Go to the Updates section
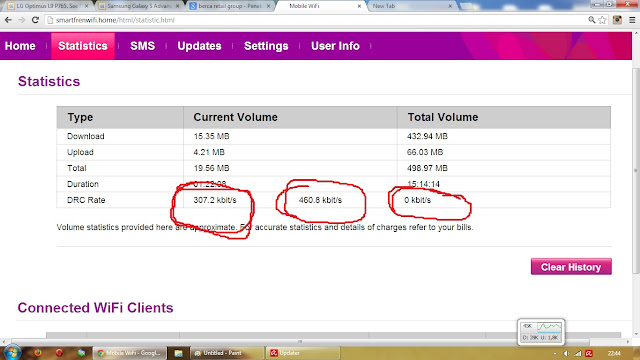The width and height of the screenshot is (640, 360). point(199,46)
